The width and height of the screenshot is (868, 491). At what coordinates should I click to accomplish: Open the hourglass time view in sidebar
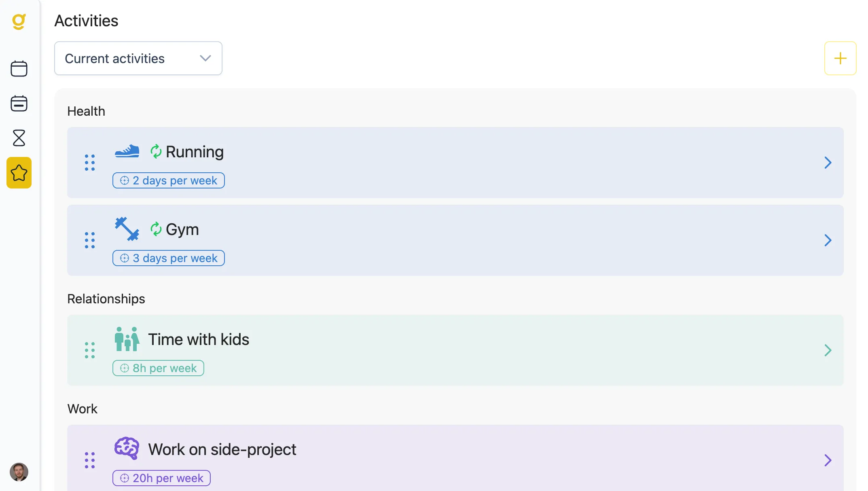coord(19,138)
